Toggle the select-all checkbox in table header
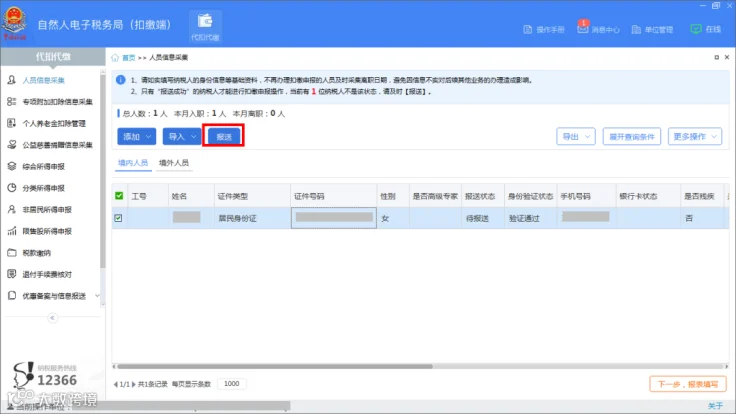 pyautogui.click(x=119, y=196)
